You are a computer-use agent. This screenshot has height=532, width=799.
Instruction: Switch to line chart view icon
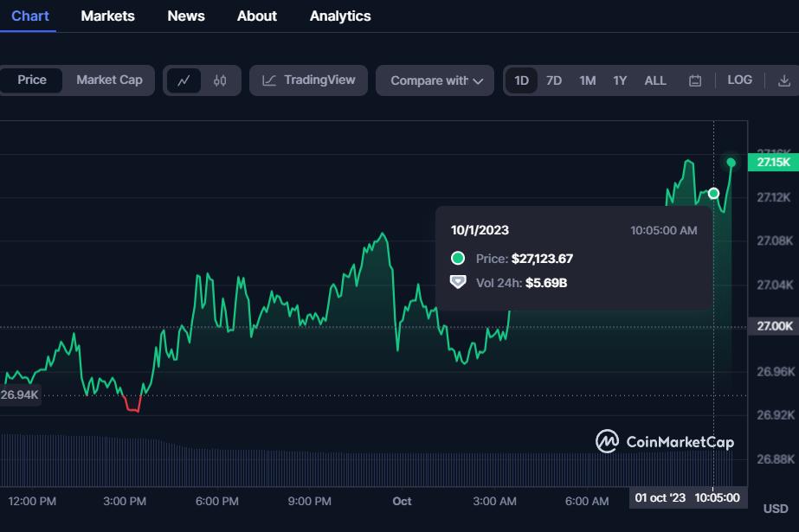coord(184,80)
